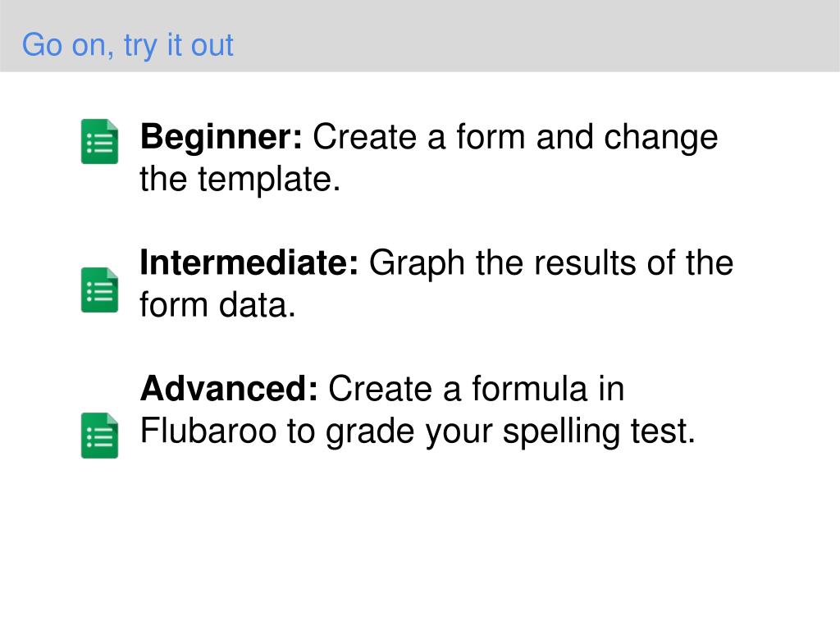Click the Google Forms icon beside Advanced
Screen dimensions: 840x630
tap(99, 436)
